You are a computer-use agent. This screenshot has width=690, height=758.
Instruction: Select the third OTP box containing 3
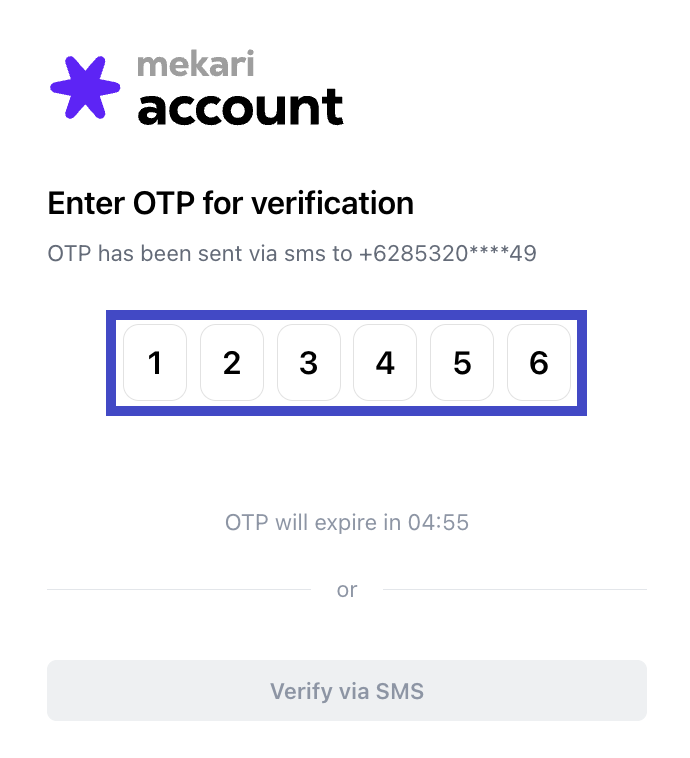pyautogui.click(x=308, y=363)
